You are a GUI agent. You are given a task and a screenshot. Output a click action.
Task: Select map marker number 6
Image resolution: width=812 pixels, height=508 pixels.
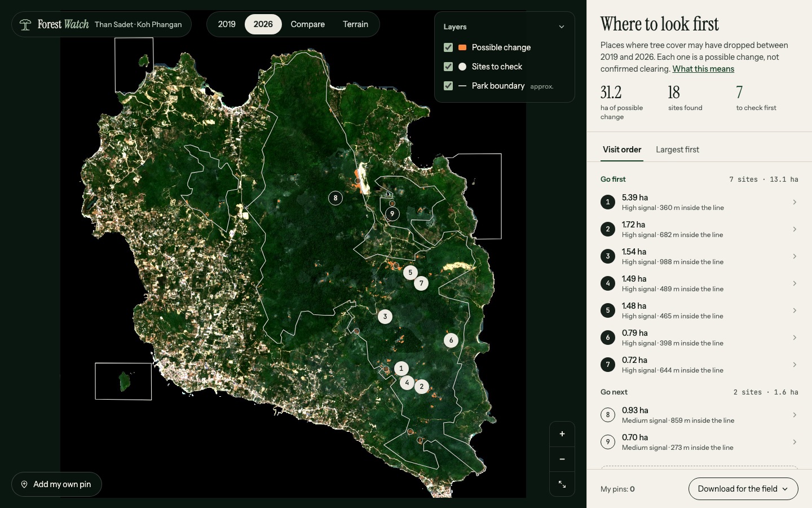[x=451, y=340]
